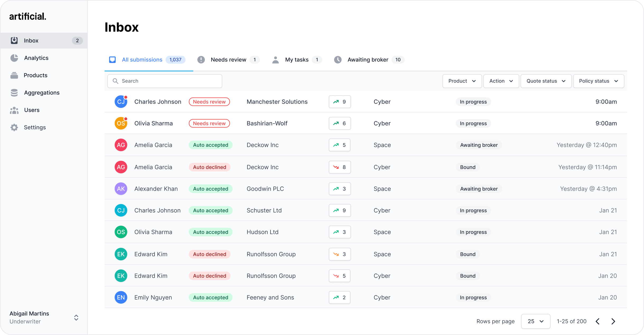Viewport: 644px width, 335px height.
Task: Expand the Abigail Martins account switcher
Action: click(x=76, y=317)
